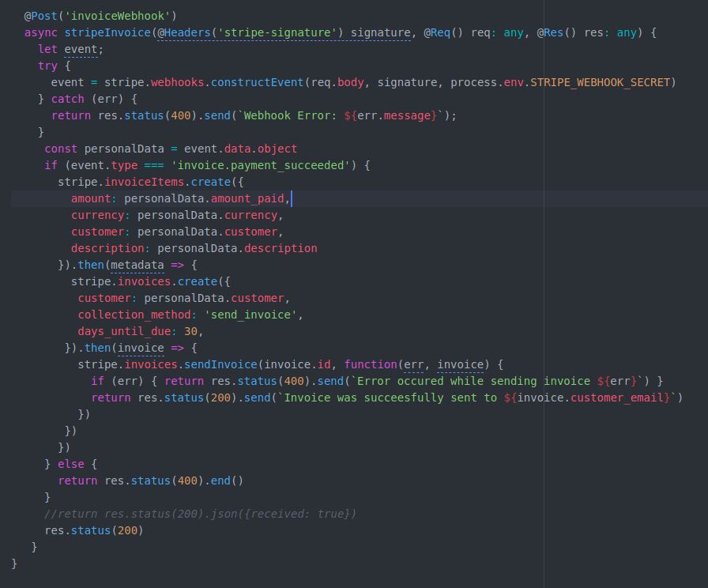Click the stripeInvoice function name

pyautogui.click(x=107, y=32)
